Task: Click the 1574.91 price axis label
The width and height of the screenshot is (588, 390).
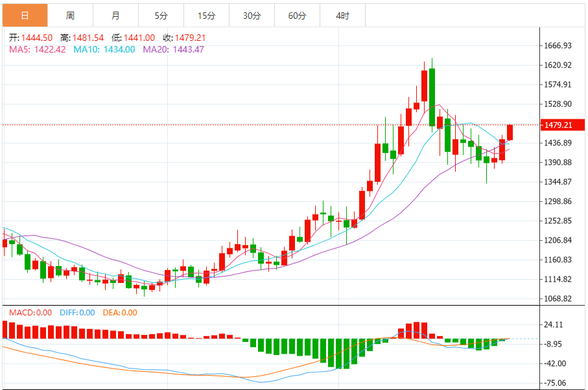Action: pyautogui.click(x=558, y=84)
